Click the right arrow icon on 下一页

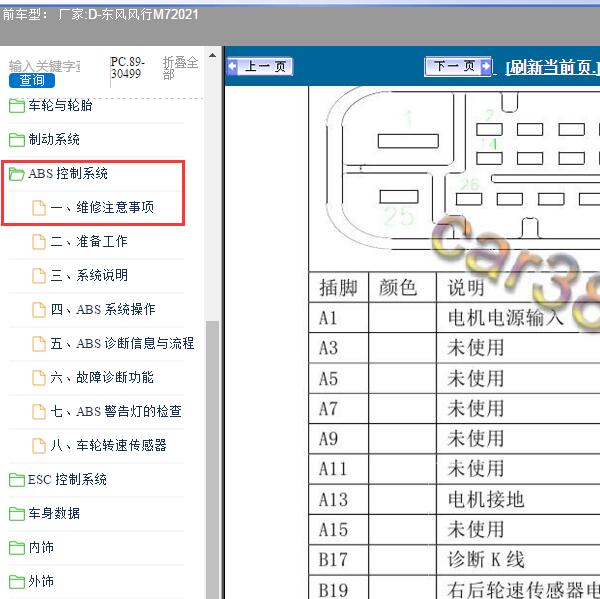(486, 67)
